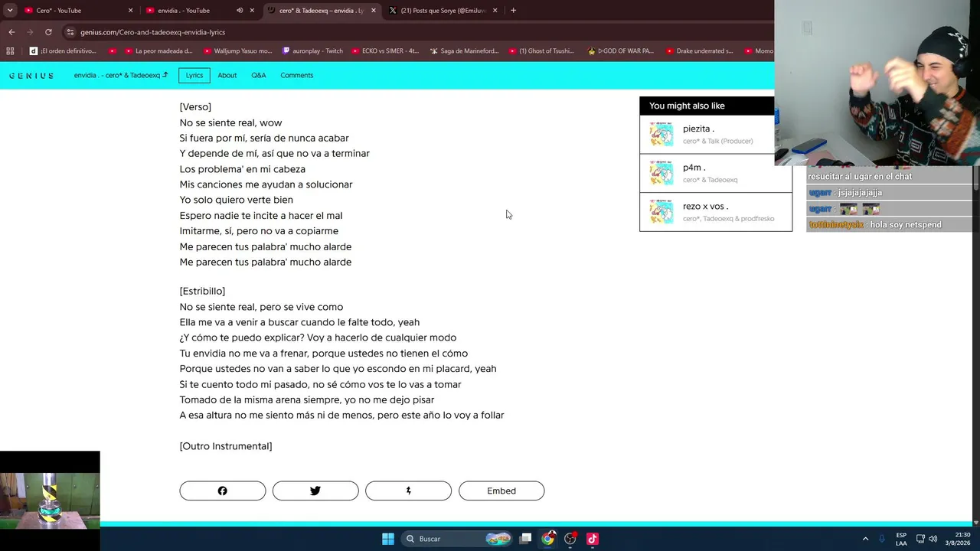Open the 'ECKO vs SIMER' bookmark

(x=385, y=51)
